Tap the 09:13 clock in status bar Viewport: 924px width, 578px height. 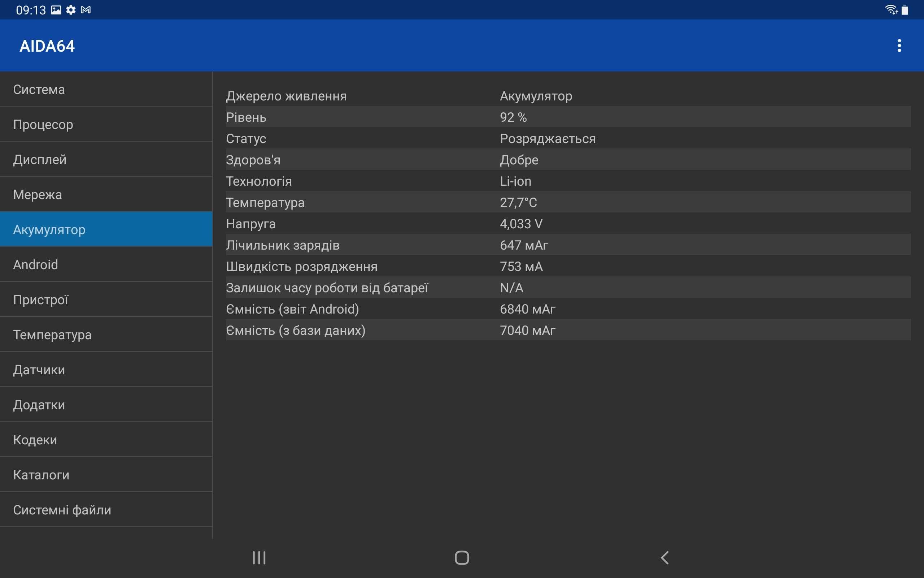31,10
